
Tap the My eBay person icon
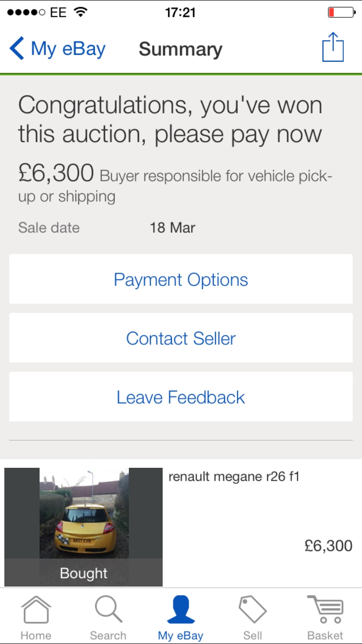point(181,610)
